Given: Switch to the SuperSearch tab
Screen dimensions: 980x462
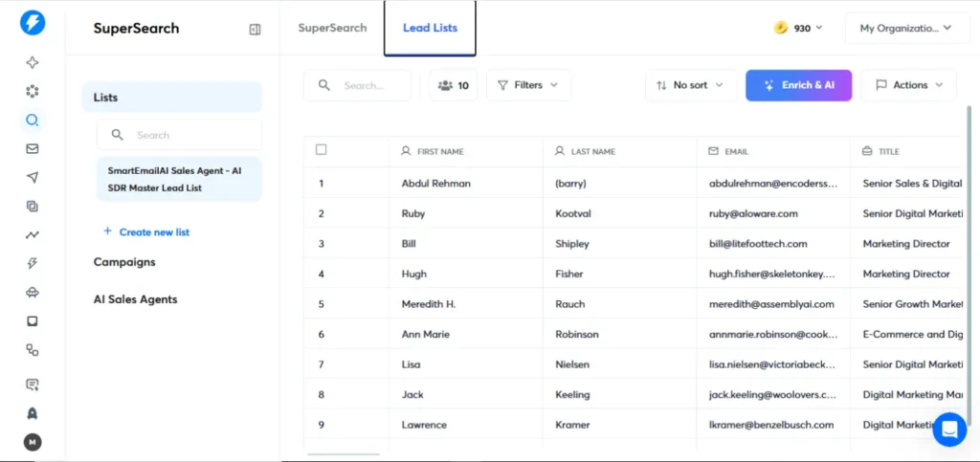Looking at the screenshot, I should (x=332, y=28).
